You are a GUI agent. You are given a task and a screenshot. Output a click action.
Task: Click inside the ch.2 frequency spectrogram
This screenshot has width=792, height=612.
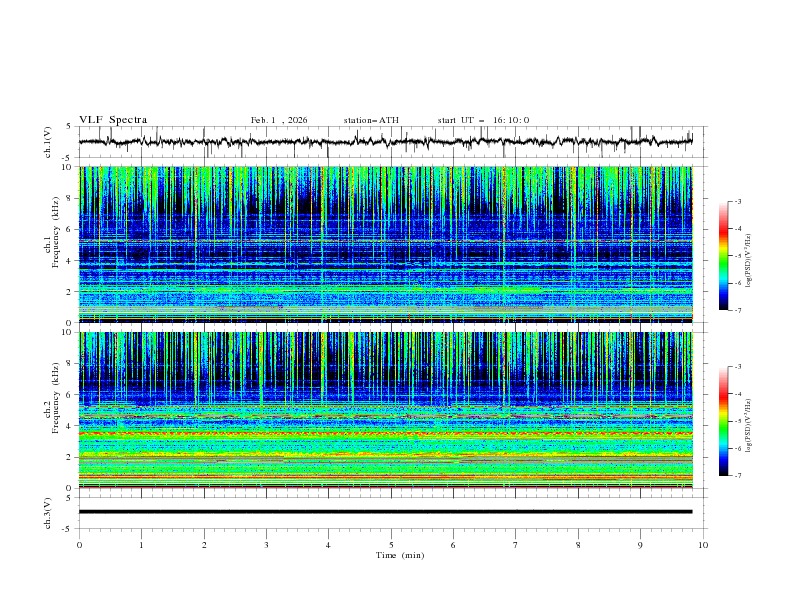[x=390, y=410]
